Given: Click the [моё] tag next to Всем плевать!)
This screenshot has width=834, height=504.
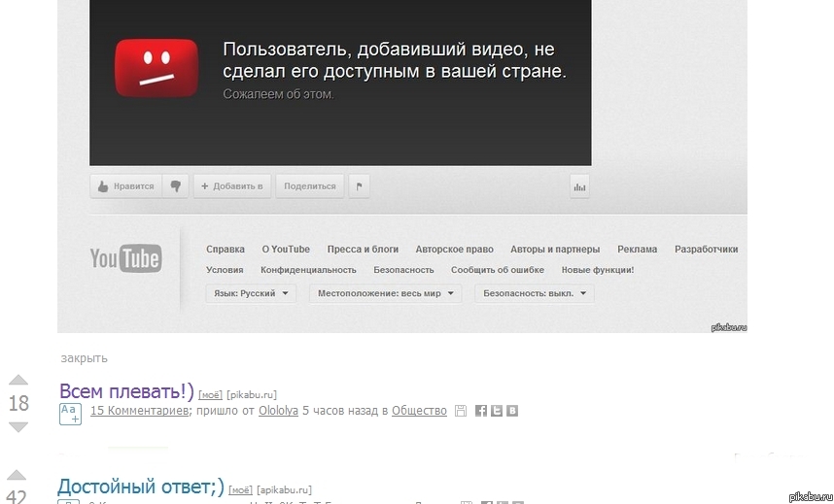Looking at the screenshot, I should (210, 395).
